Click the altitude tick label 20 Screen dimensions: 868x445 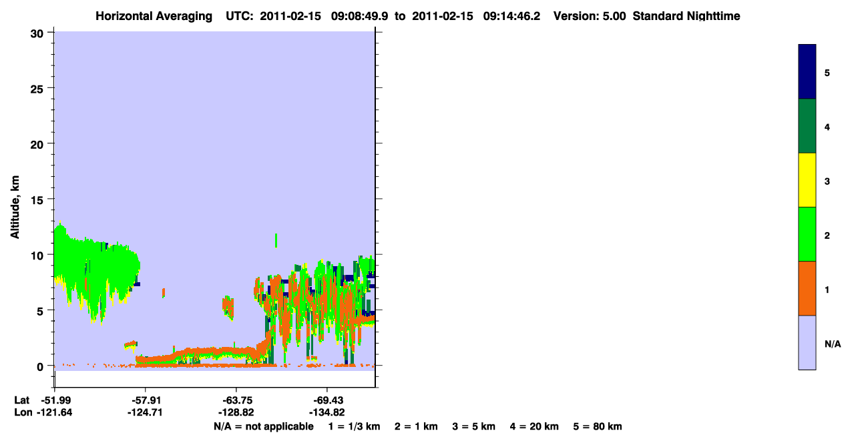pos(39,143)
